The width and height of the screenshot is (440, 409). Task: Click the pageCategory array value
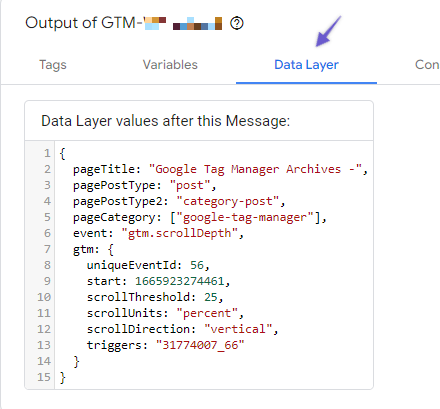pyautogui.click(x=245, y=217)
